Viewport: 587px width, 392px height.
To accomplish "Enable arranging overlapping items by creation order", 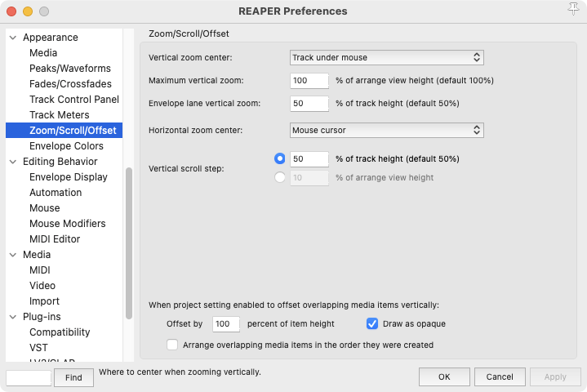I will pyautogui.click(x=172, y=345).
